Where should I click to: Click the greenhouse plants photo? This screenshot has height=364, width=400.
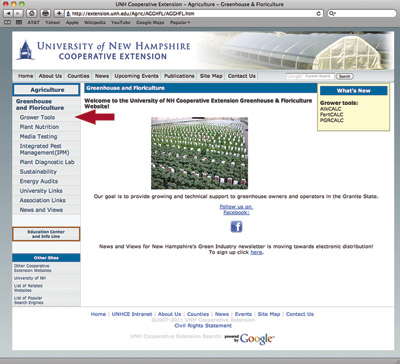point(199,153)
